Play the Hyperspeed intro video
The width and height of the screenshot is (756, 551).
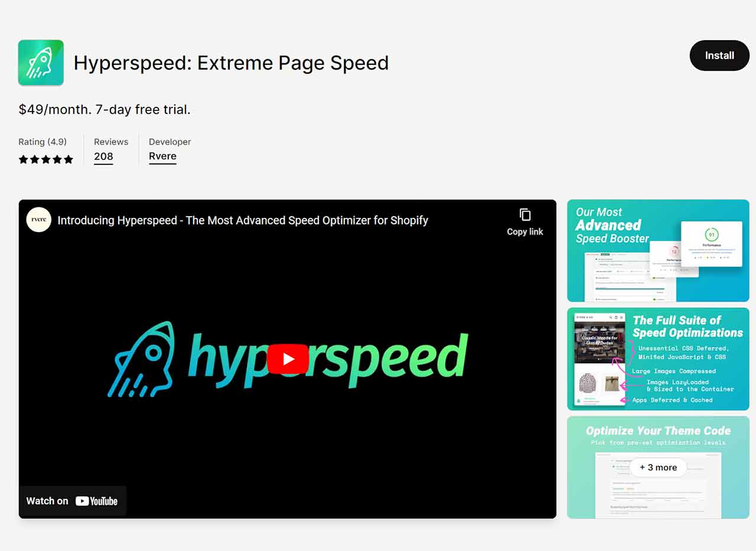click(x=288, y=359)
